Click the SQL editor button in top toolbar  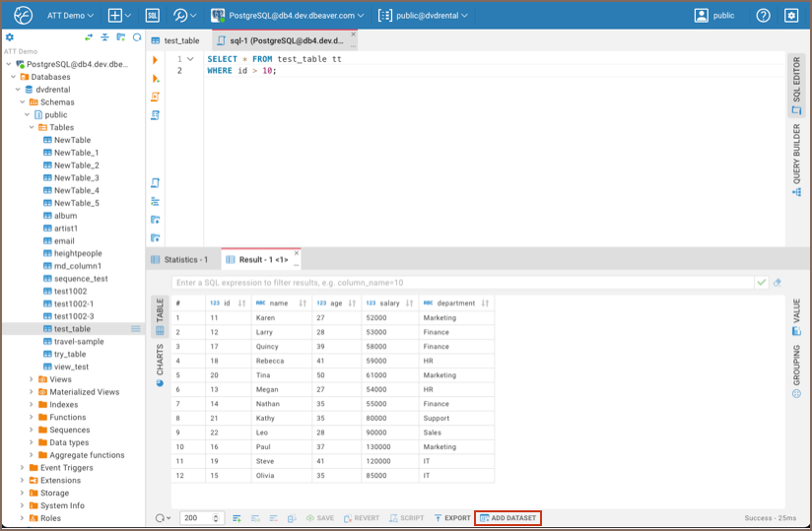point(152,16)
